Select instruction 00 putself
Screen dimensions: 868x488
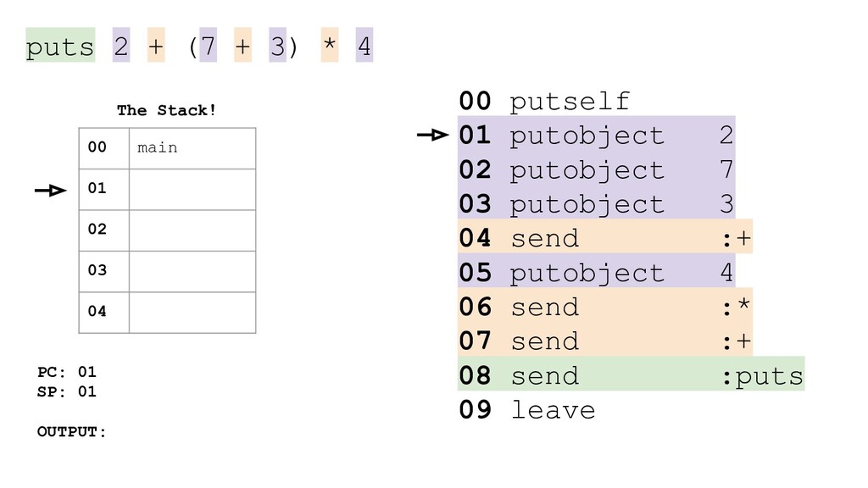click(x=544, y=101)
